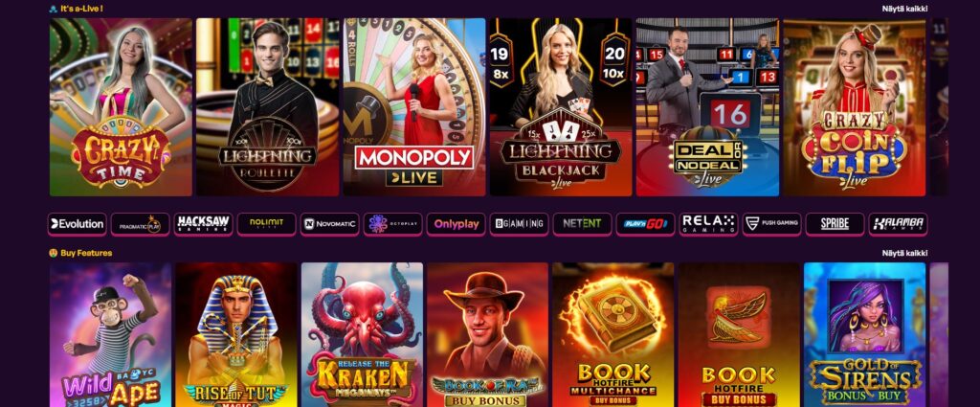Viewport: 980px width, 407px height.
Task: Launch the Monopoly Live game tile
Action: 414,107
